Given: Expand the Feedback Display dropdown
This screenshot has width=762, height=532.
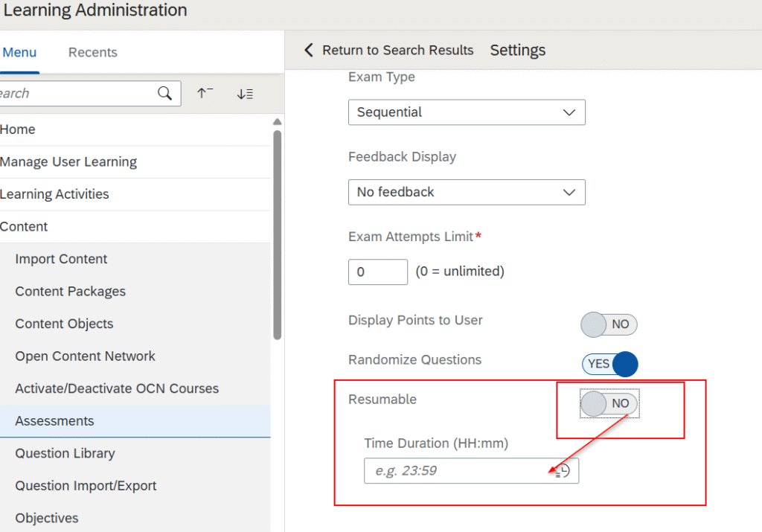Looking at the screenshot, I should coord(467,192).
